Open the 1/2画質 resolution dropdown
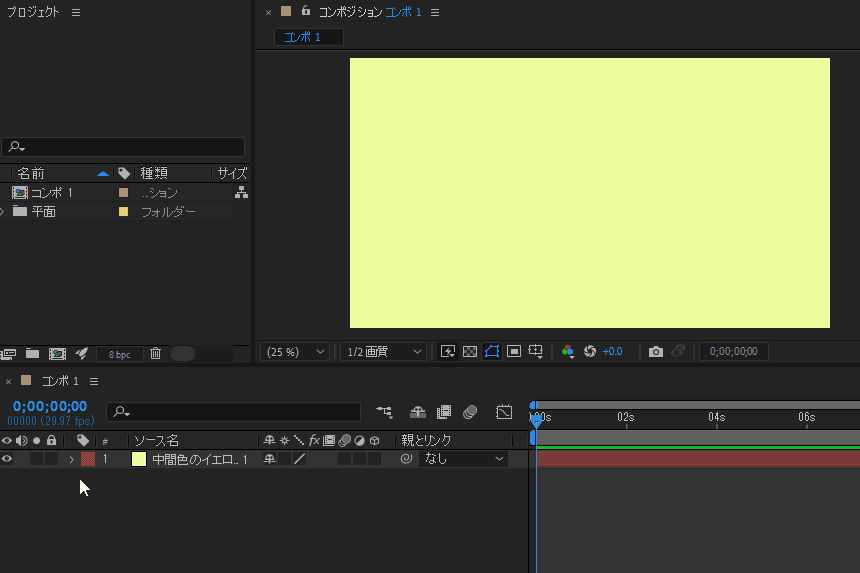Screen dimensions: 860x573 click(x=383, y=351)
